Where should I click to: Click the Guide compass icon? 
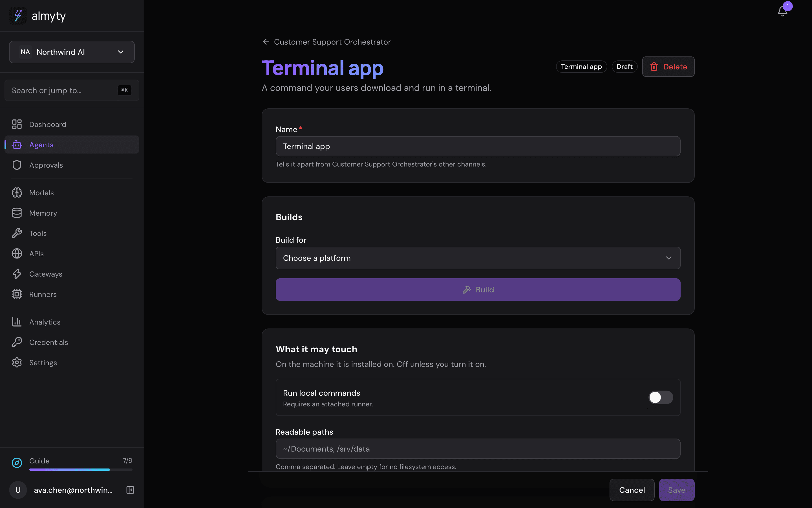click(x=17, y=463)
